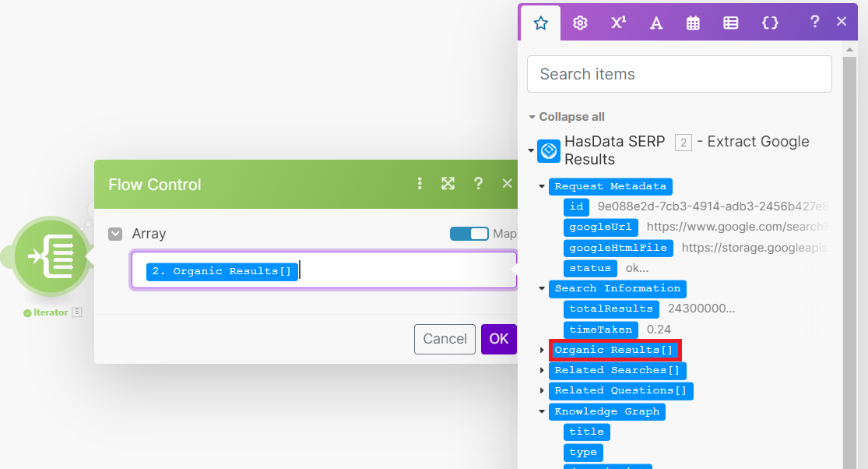
Task: Toggle the checkbox beside Array
Action: [115, 233]
